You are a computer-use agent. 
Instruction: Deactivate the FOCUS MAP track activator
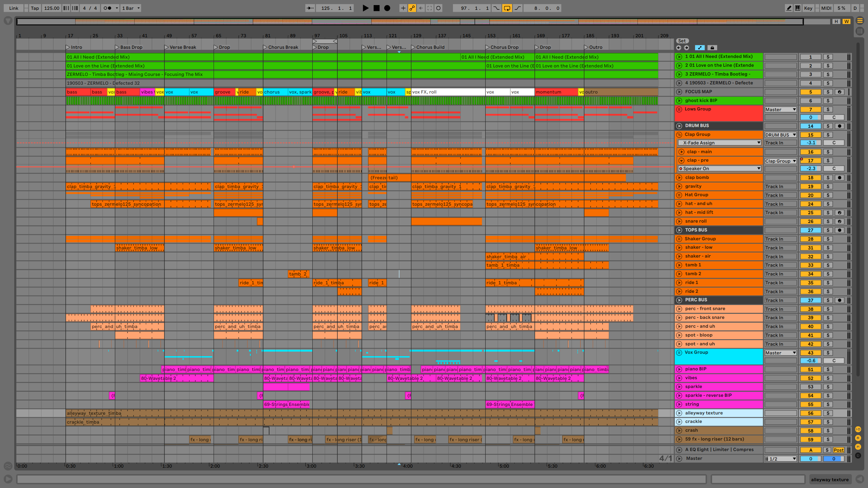[811, 92]
